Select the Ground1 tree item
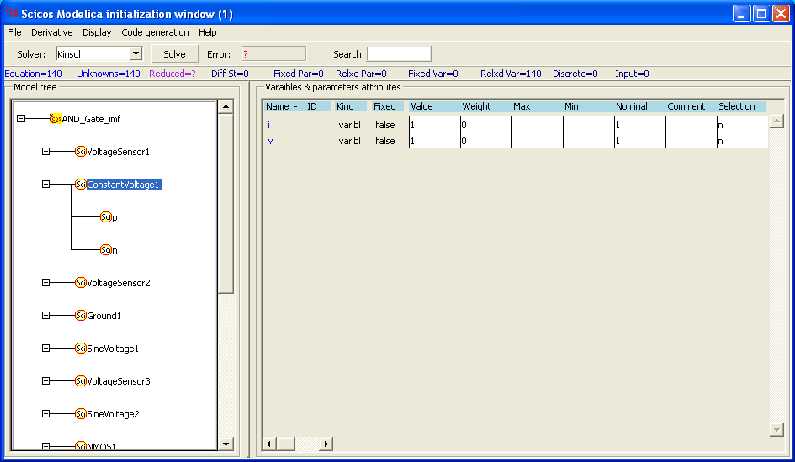Image resolution: width=795 pixels, height=462 pixels. 104,315
